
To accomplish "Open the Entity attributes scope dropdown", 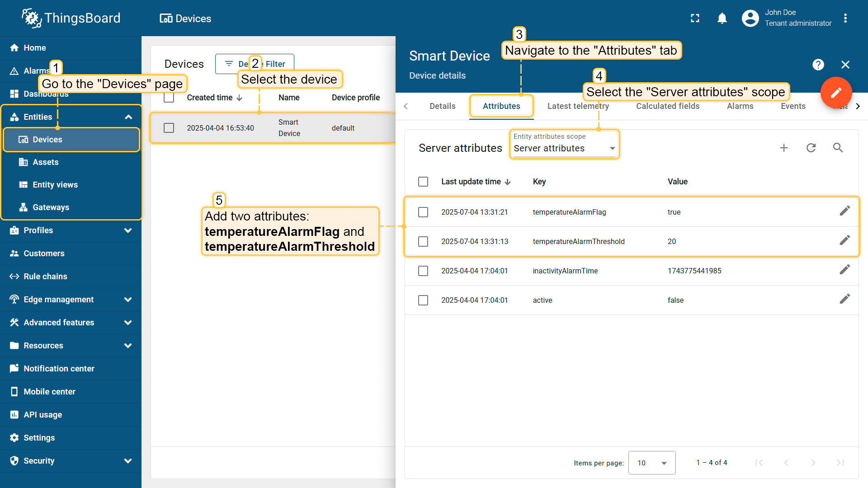I will [x=564, y=148].
